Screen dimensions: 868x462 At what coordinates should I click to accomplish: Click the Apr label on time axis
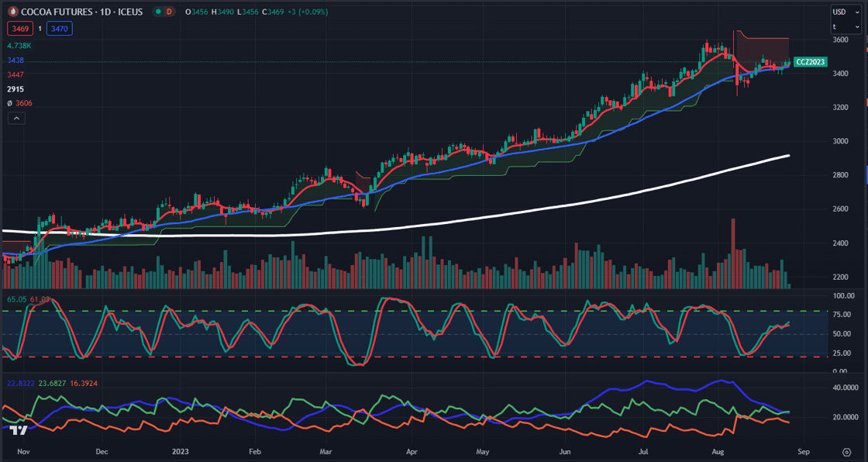pyautogui.click(x=412, y=451)
